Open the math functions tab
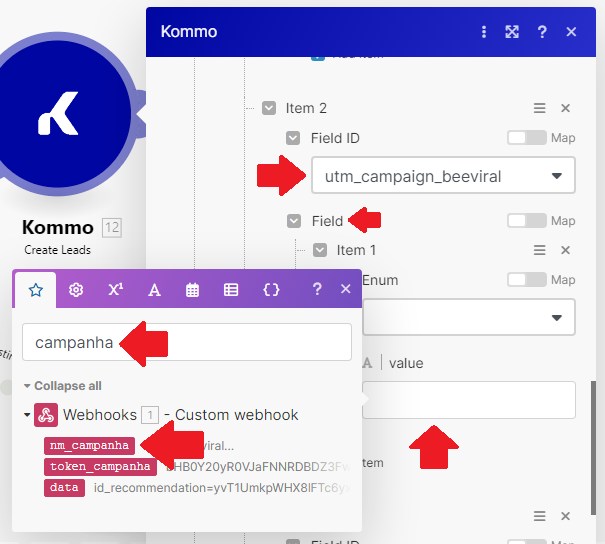 115,290
